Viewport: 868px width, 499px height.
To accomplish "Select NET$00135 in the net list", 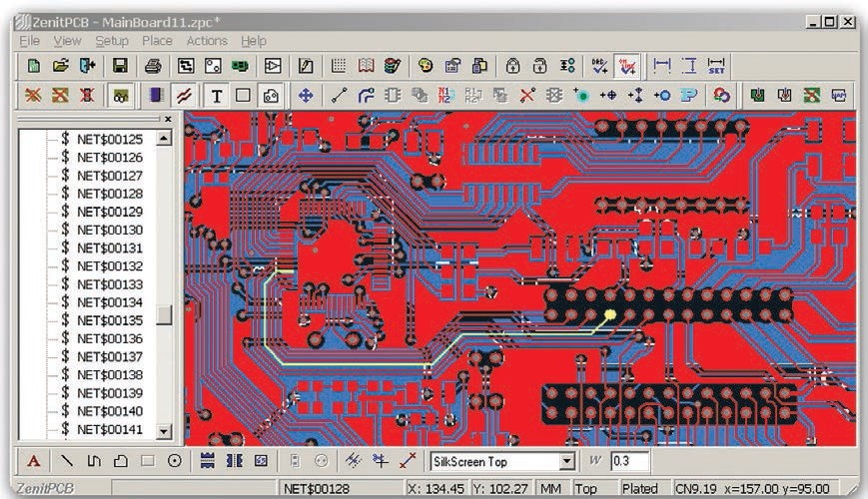I will click(x=109, y=320).
